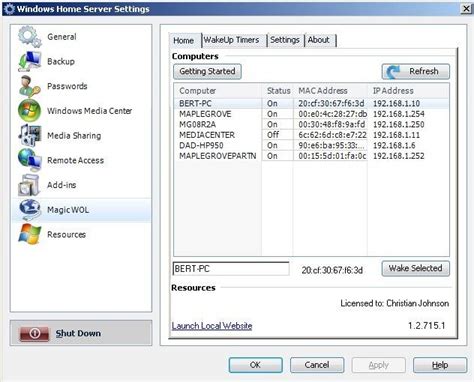Select Passwords label in the sidebar

tap(67, 86)
